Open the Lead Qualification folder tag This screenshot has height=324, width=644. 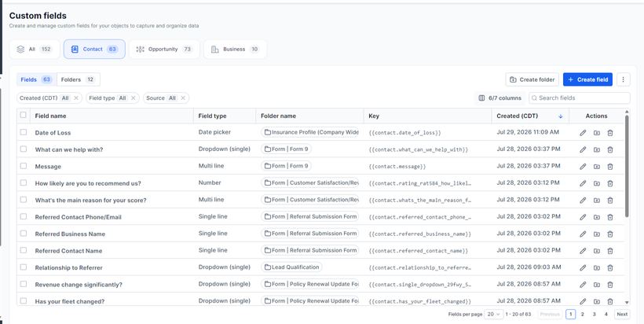coord(291,267)
